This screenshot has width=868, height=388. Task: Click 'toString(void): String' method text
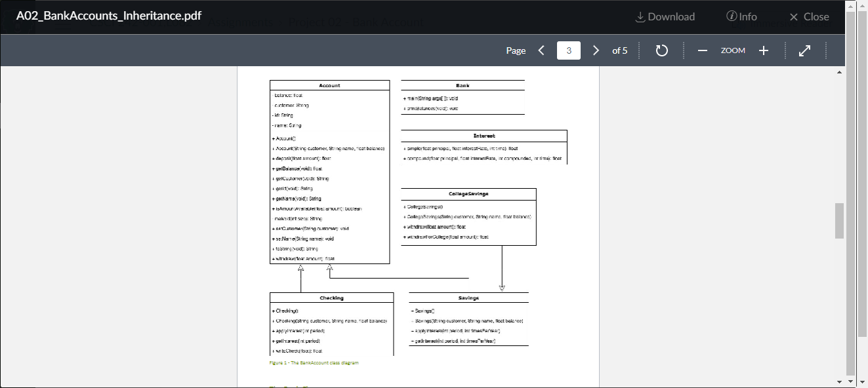295,248
